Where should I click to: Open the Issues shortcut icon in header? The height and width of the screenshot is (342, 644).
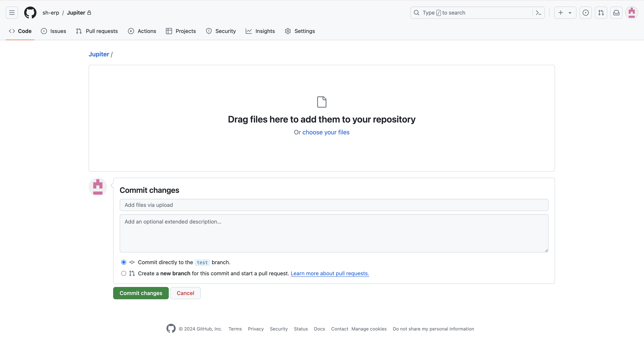click(x=586, y=12)
